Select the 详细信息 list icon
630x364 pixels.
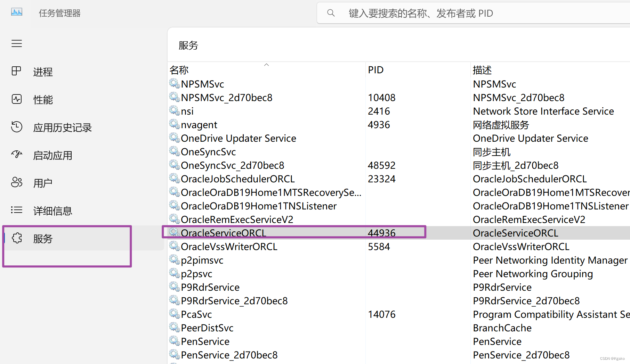(x=17, y=210)
